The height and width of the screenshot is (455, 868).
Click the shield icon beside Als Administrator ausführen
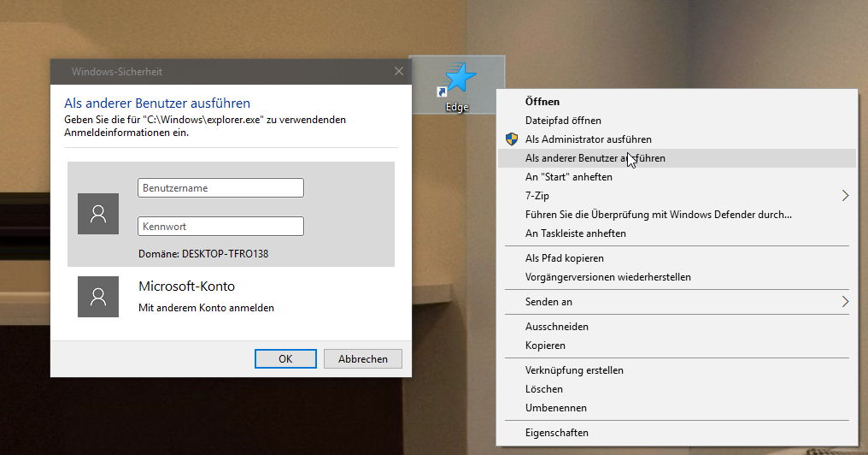click(x=512, y=139)
